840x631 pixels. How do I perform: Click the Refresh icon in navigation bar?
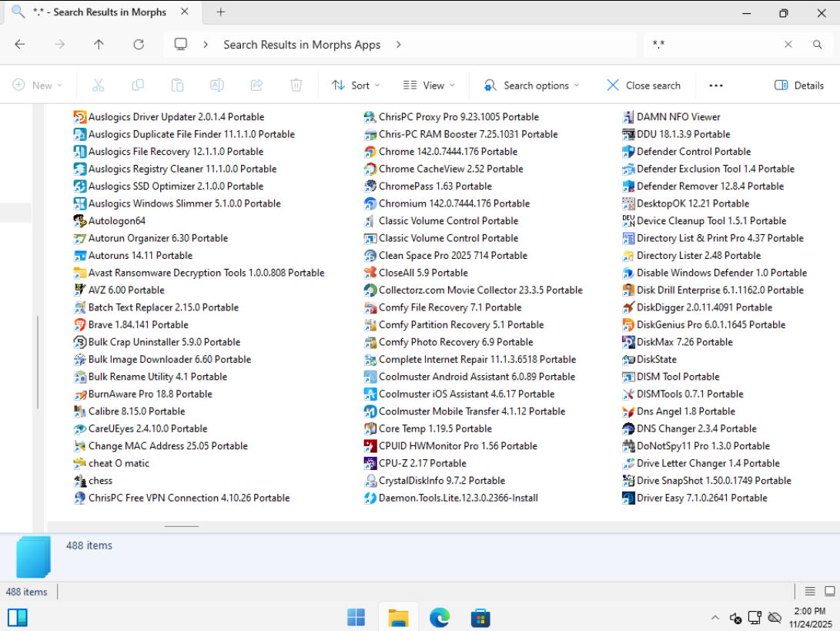point(139,45)
